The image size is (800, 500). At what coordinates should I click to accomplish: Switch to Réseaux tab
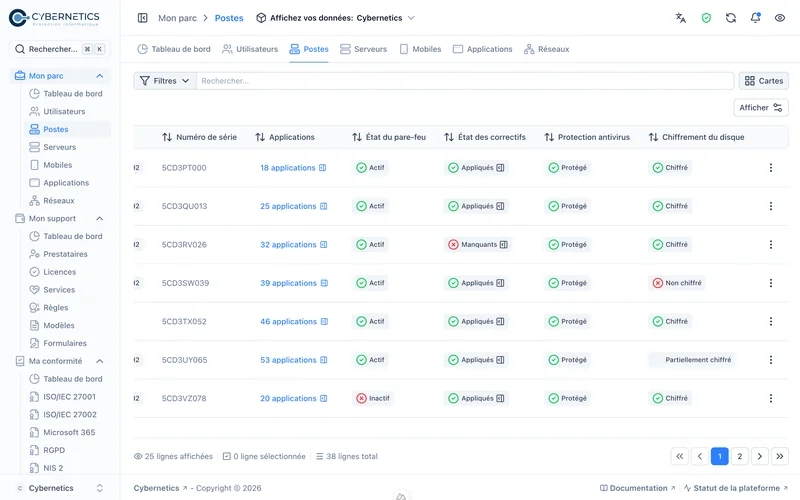[x=546, y=49]
